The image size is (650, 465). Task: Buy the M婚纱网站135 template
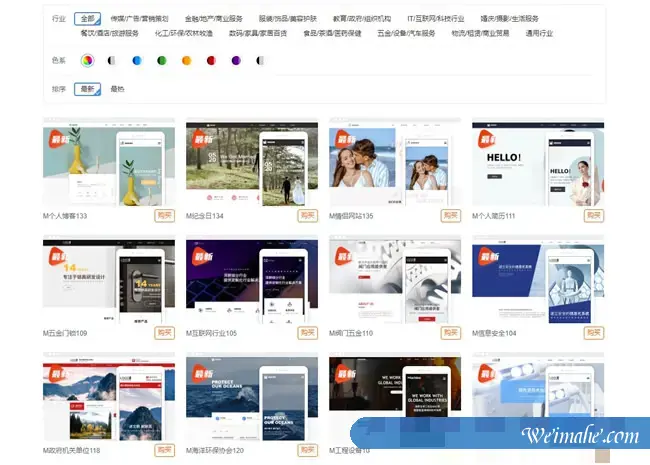[451, 215]
